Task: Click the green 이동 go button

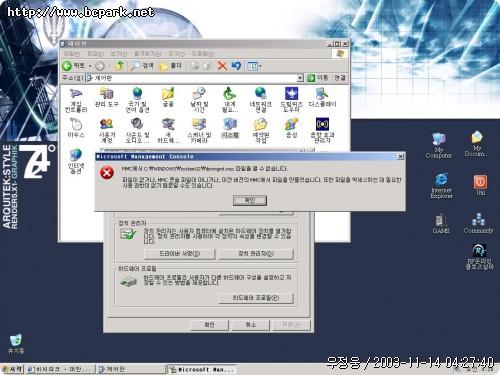Action: (317, 78)
